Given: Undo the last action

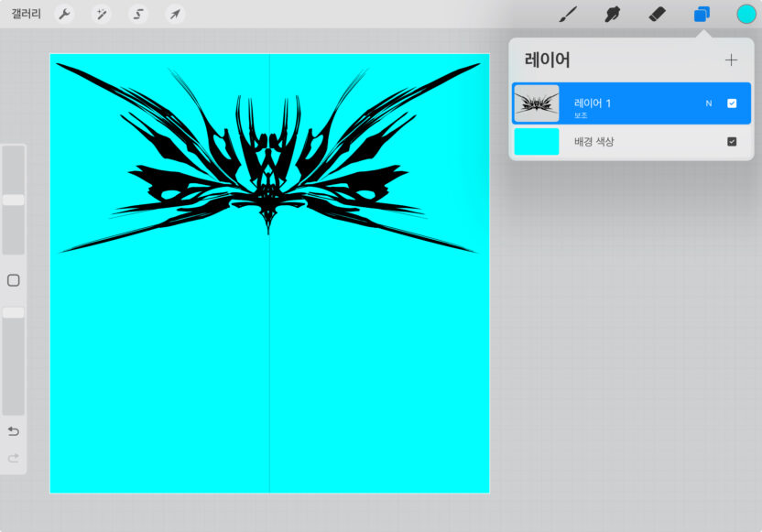Looking at the screenshot, I should pyautogui.click(x=14, y=431).
